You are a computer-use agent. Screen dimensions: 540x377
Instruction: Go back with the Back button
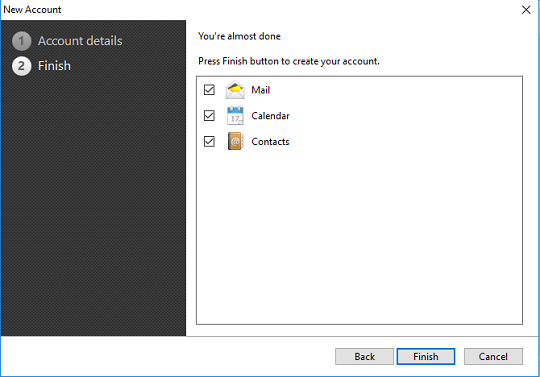364,356
